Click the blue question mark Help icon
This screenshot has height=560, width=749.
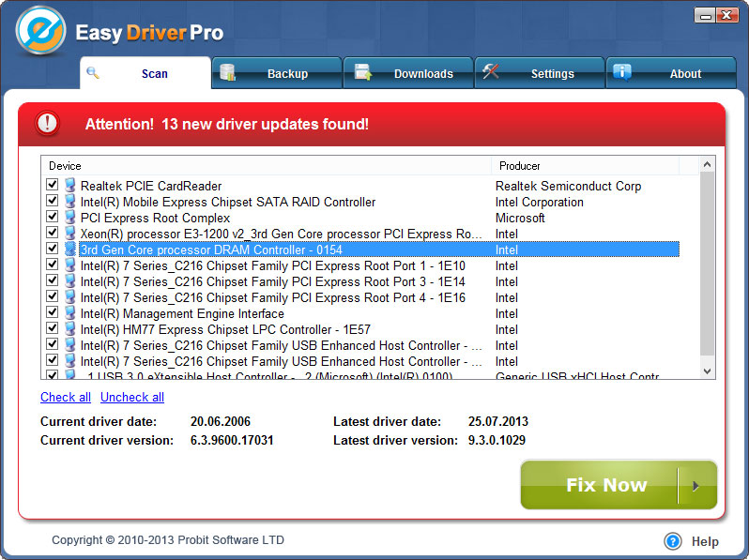(673, 541)
